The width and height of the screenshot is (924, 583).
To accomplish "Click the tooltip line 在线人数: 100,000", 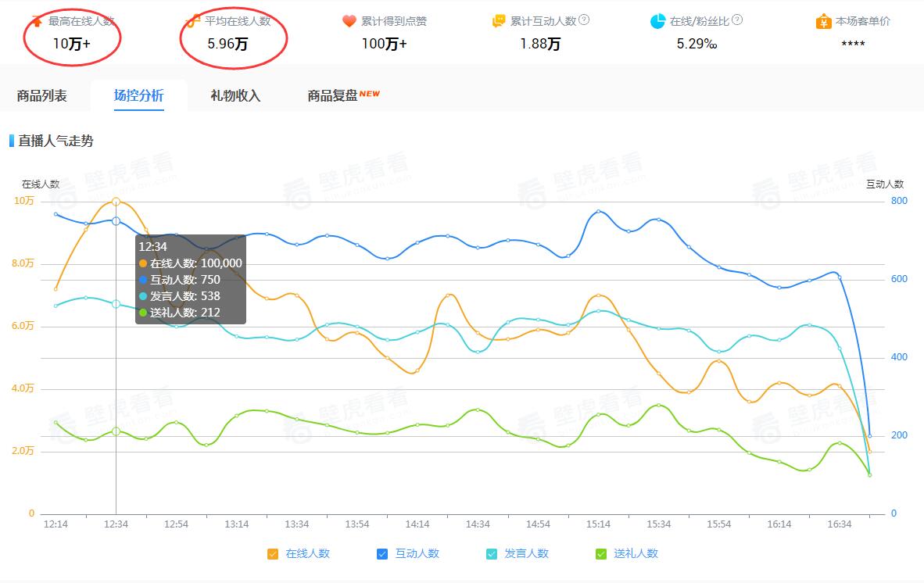I will point(190,263).
